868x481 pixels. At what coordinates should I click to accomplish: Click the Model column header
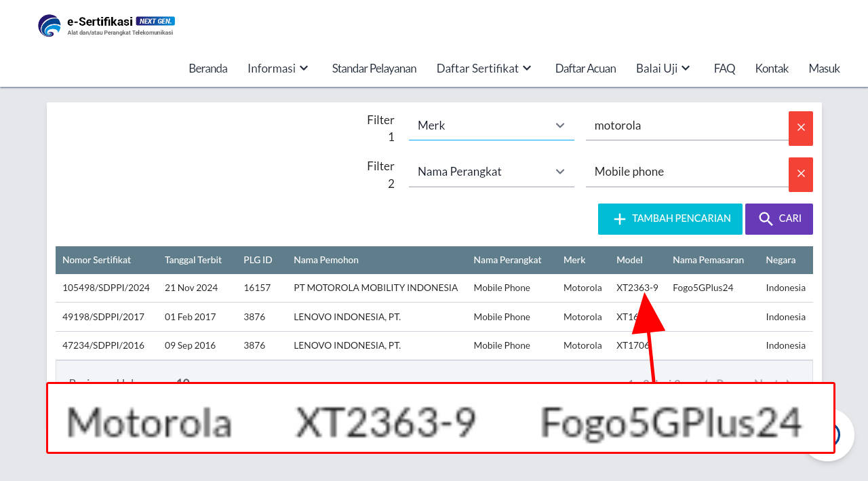[629, 260]
